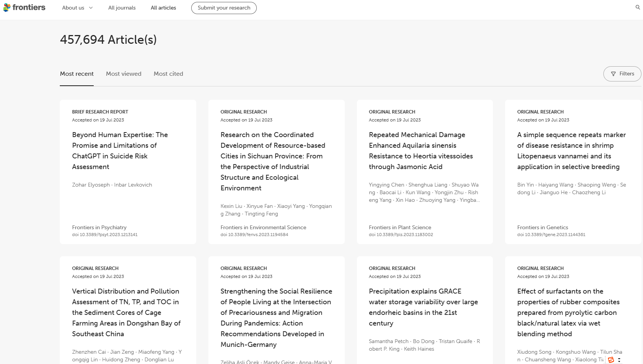Image resolution: width=643 pixels, height=364 pixels.
Task: Click author Kexin Liu
Action: [x=231, y=206]
